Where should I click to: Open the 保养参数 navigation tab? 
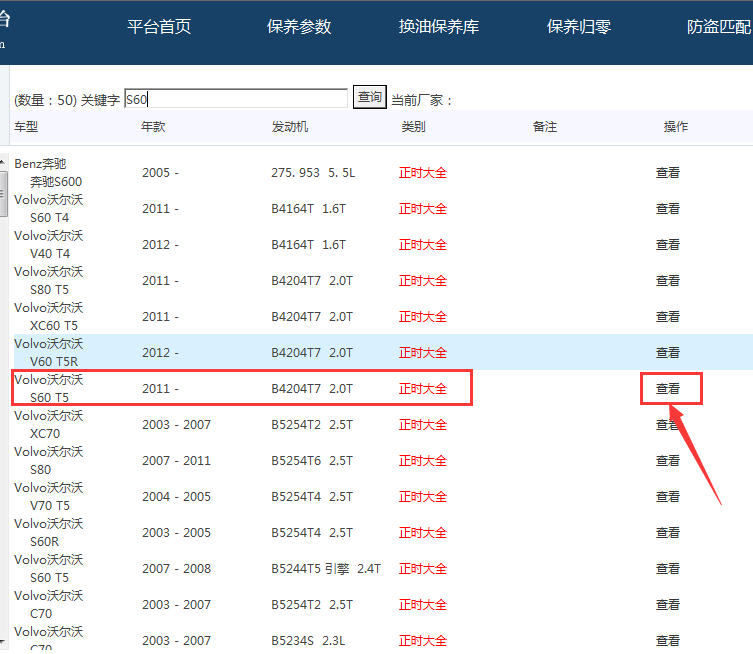pyautogui.click(x=299, y=26)
